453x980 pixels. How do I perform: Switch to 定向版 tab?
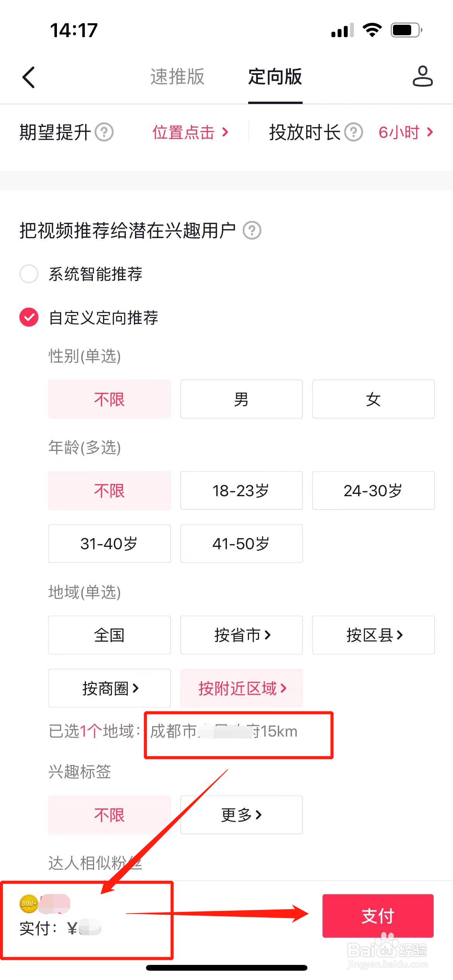(x=275, y=77)
